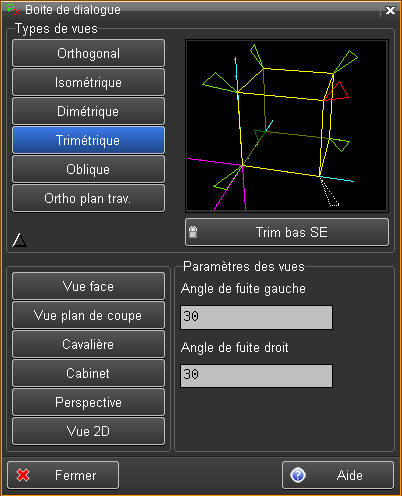Click the Angle de fuite gauche field
The image size is (402, 496).
pyautogui.click(x=256, y=317)
